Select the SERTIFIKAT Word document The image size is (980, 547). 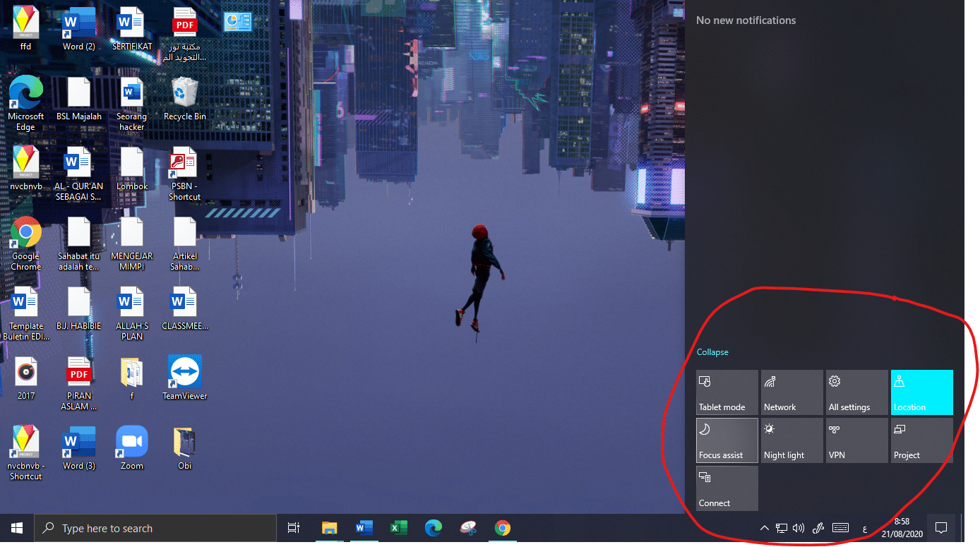[x=131, y=29]
